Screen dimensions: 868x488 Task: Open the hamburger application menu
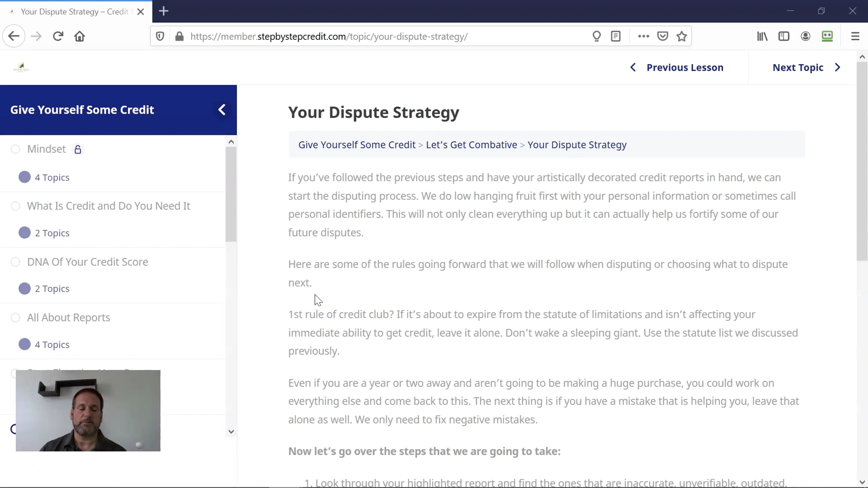[x=855, y=36]
